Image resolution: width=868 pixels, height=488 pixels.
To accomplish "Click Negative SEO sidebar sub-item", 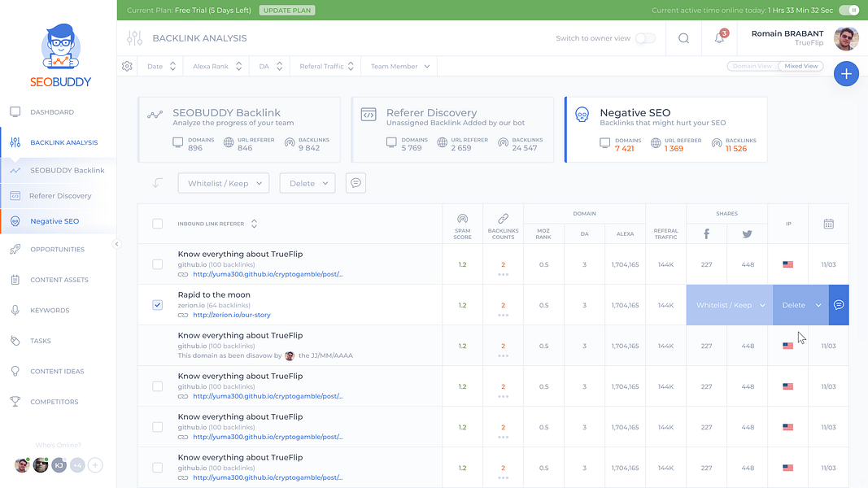I will pyautogui.click(x=58, y=221).
